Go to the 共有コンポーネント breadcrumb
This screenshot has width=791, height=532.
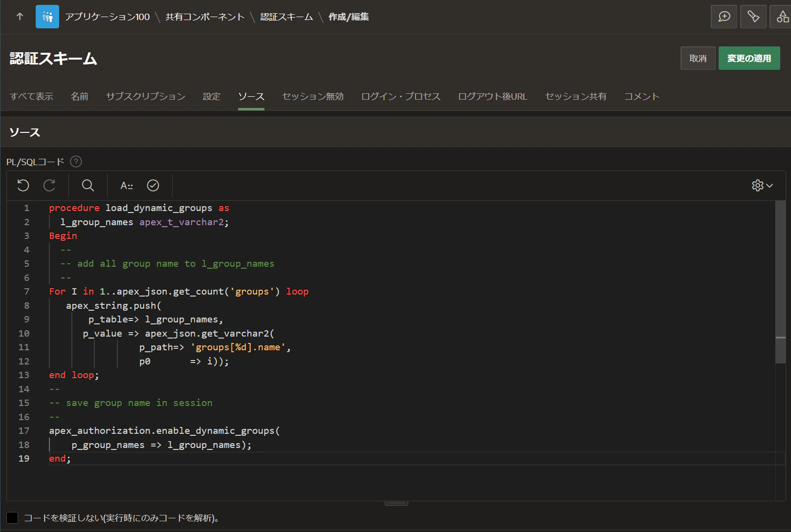tap(205, 17)
